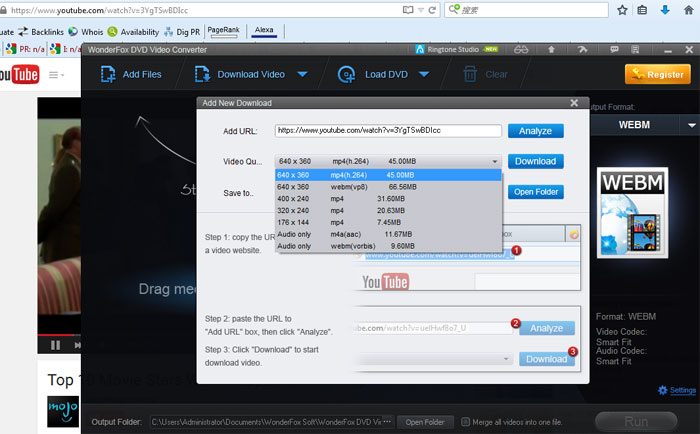Collapse the Video Quality combo box
The width and height of the screenshot is (700, 434).
tap(495, 161)
